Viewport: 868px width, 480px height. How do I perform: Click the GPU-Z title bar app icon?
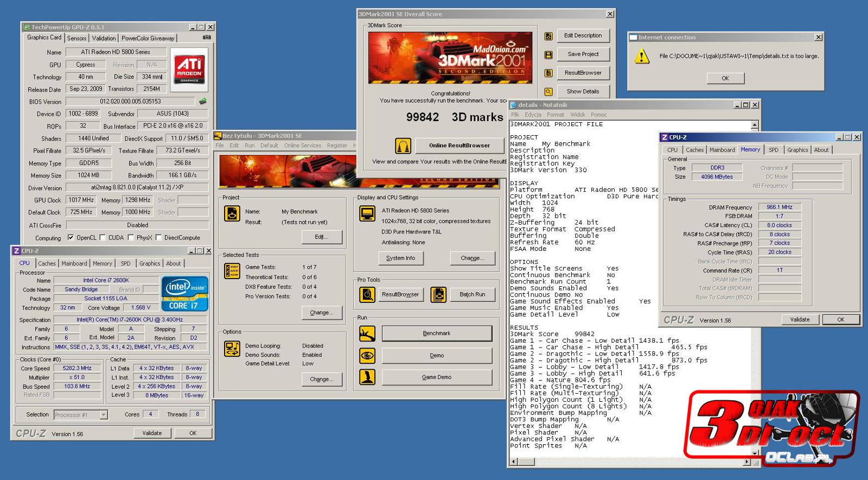point(27,27)
